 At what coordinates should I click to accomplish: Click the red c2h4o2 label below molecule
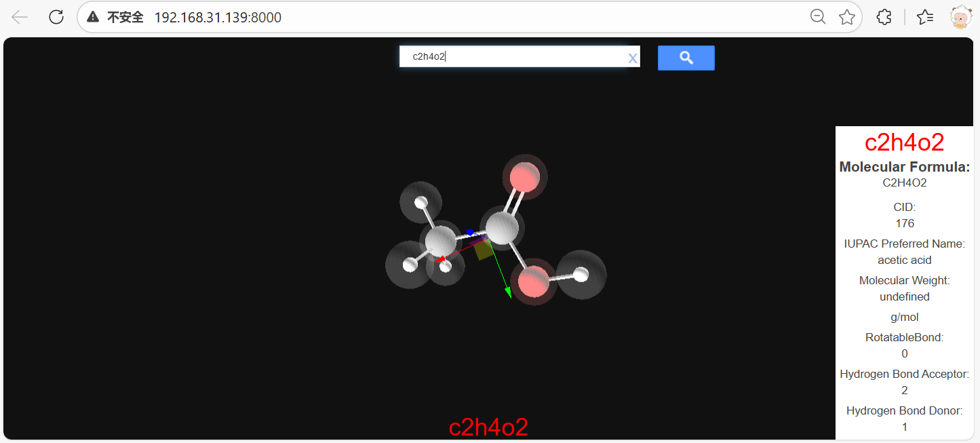coord(488,427)
